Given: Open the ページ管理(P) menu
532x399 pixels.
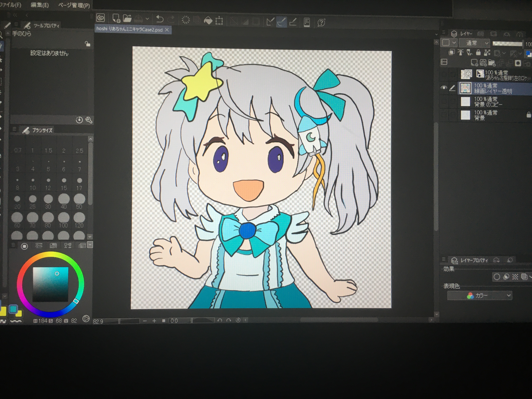Looking at the screenshot, I should [74, 5].
